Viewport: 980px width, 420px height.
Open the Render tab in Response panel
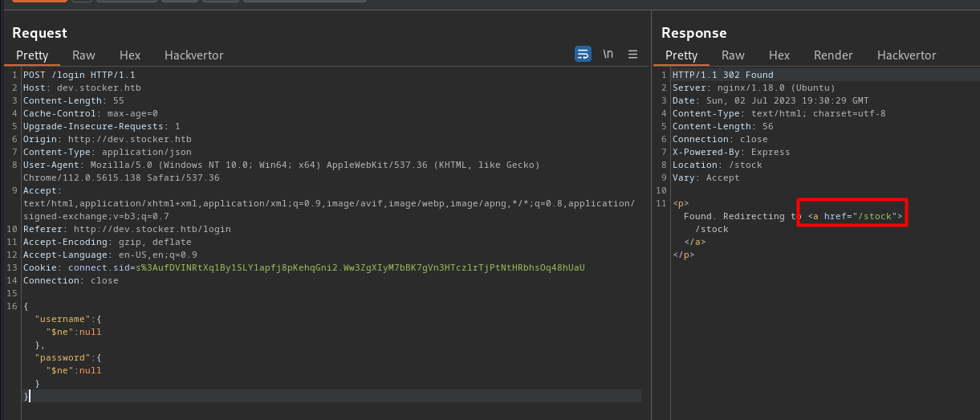coord(833,55)
